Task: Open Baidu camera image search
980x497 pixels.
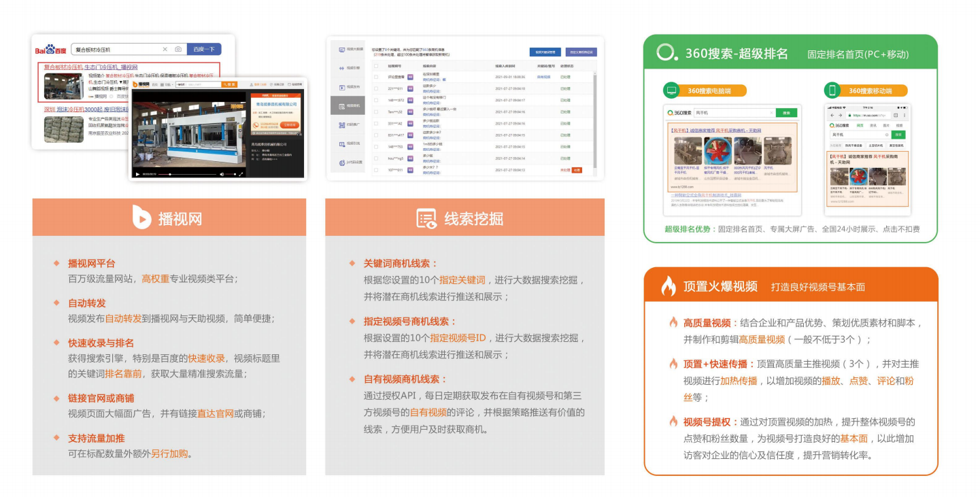Action: (x=178, y=50)
